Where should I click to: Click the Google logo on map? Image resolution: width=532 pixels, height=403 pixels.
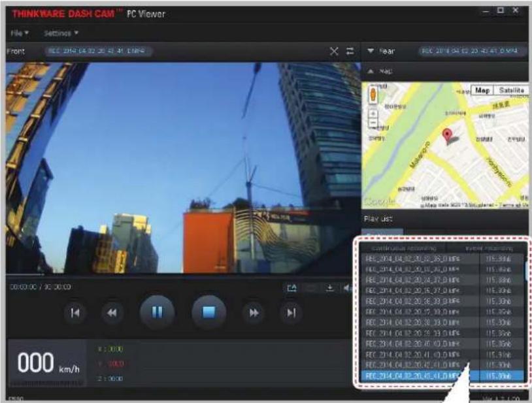[380, 202]
